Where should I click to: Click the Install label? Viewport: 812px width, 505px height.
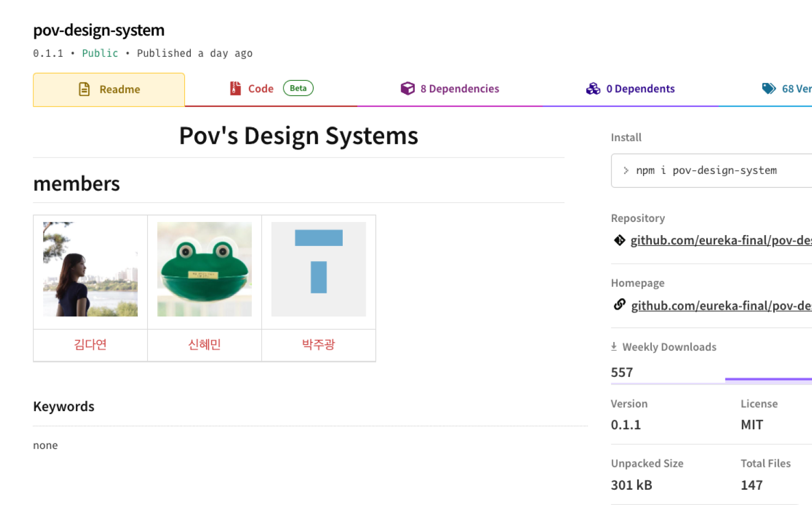pyautogui.click(x=626, y=137)
